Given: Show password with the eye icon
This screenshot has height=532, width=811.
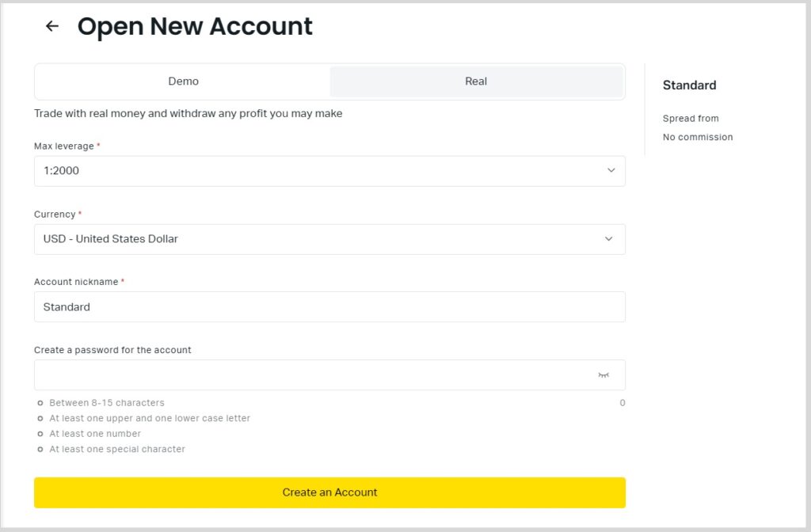Looking at the screenshot, I should tap(603, 375).
